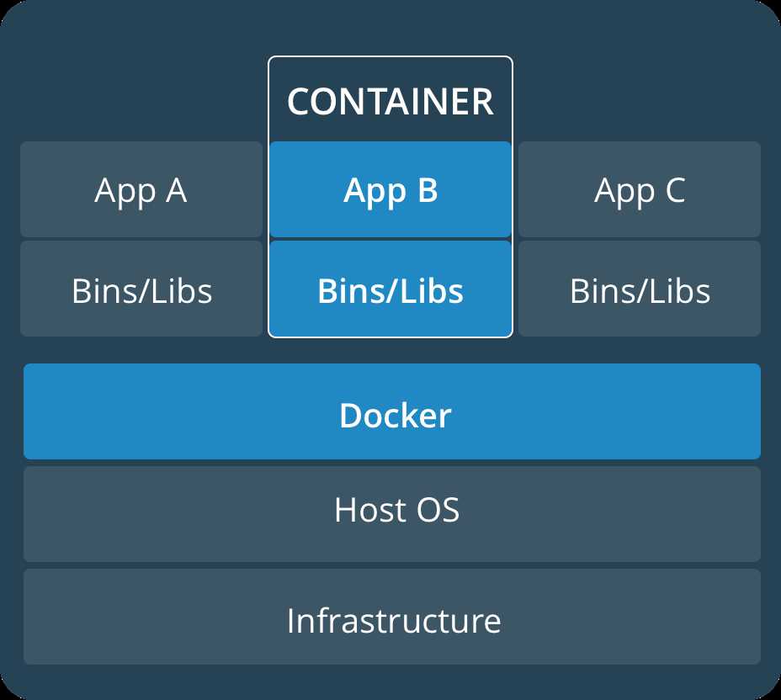This screenshot has height=700, width=781.
Task: Click the letter "B" in App B
Action: click(428, 190)
